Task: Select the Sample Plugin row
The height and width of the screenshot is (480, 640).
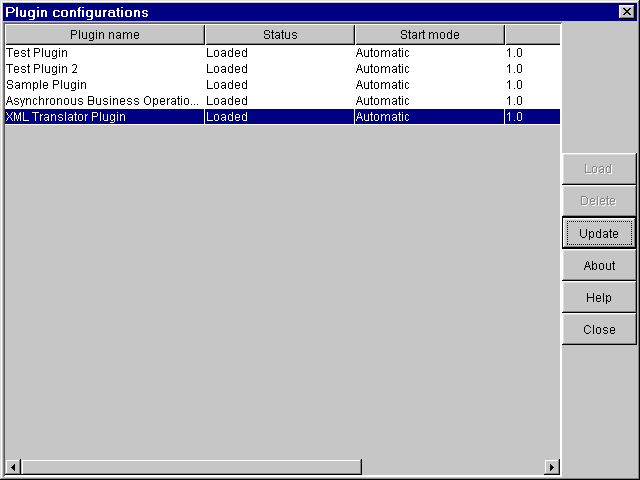Action: [282, 84]
